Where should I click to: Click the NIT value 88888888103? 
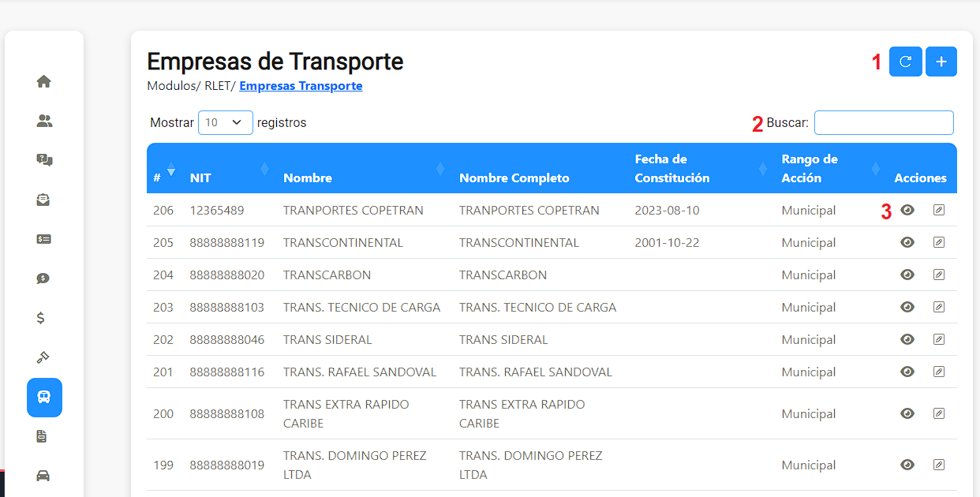tap(227, 308)
